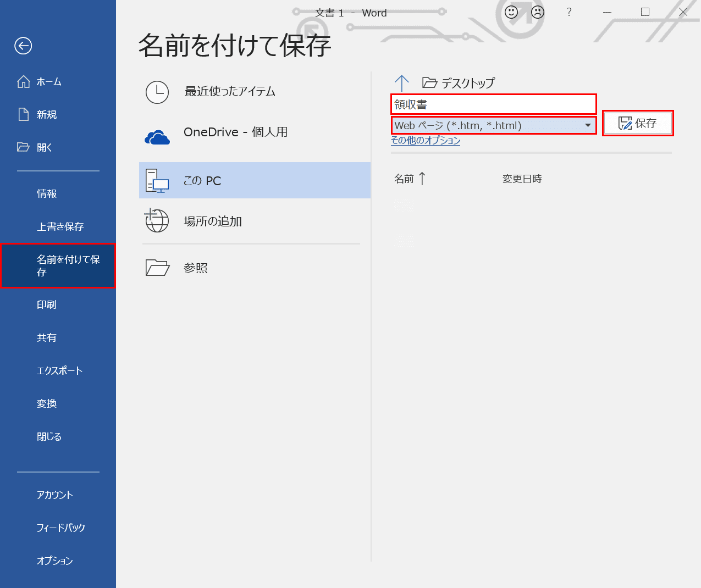
Task: Open その他のオプション link
Action: 426,141
